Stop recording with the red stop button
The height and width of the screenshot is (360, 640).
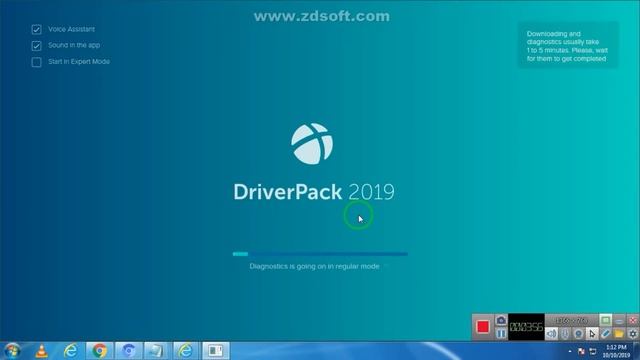pos(483,327)
